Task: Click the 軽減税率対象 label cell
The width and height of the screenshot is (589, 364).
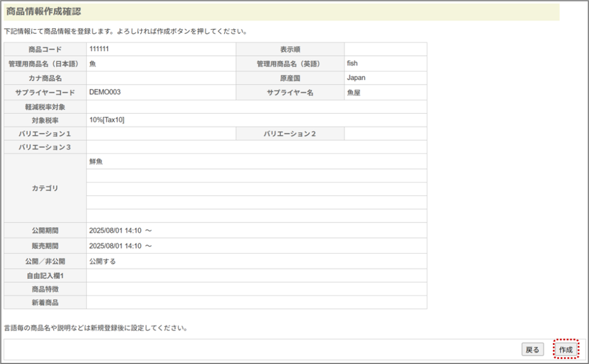Action: [45, 107]
